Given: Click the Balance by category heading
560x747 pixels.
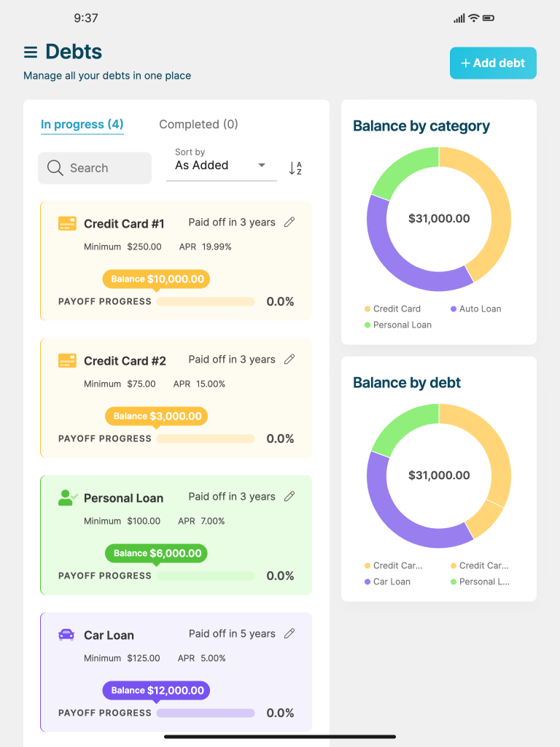Looking at the screenshot, I should tap(421, 126).
